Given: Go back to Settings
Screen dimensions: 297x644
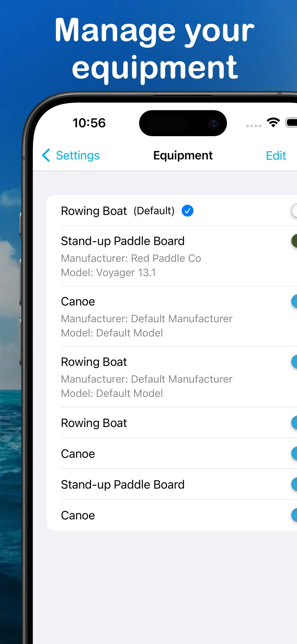Looking at the screenshot, I should 71,155.
